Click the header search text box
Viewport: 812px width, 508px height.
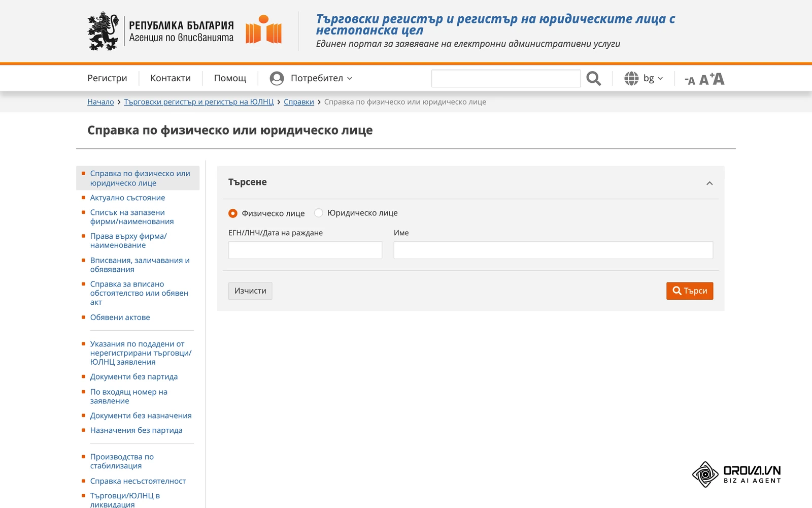pyautogui.click(x=506, y=78)
